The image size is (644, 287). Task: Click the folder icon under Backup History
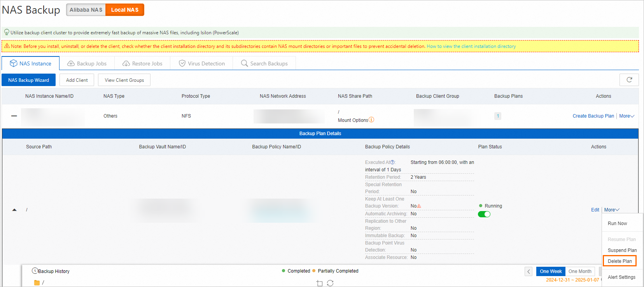click(37, 283)
